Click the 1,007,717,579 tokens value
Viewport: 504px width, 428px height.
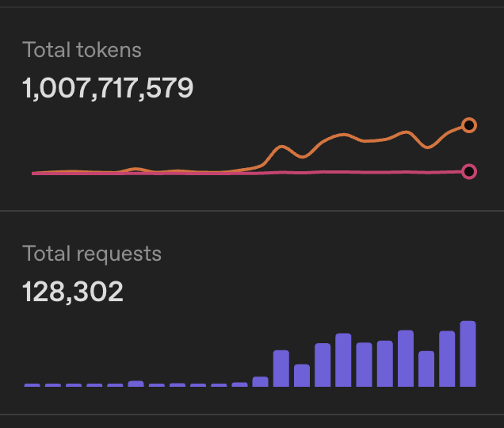coord(108,88)
